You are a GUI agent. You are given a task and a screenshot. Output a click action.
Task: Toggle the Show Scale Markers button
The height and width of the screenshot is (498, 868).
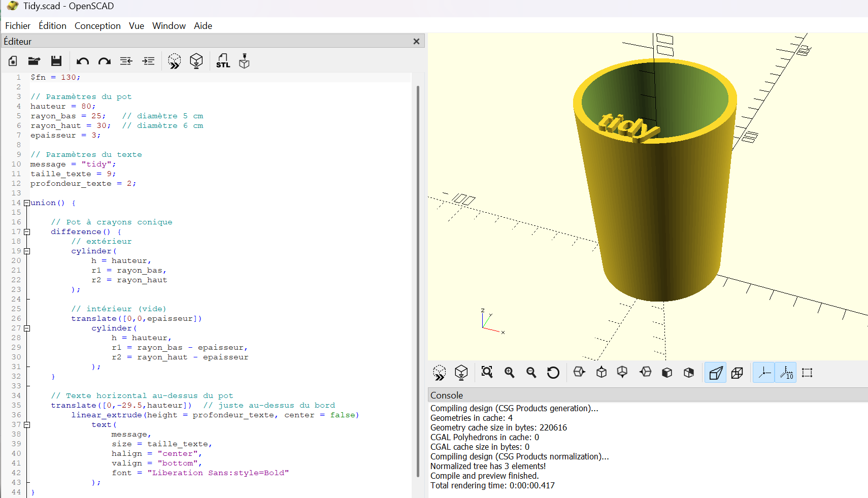(x=786, y=373)
